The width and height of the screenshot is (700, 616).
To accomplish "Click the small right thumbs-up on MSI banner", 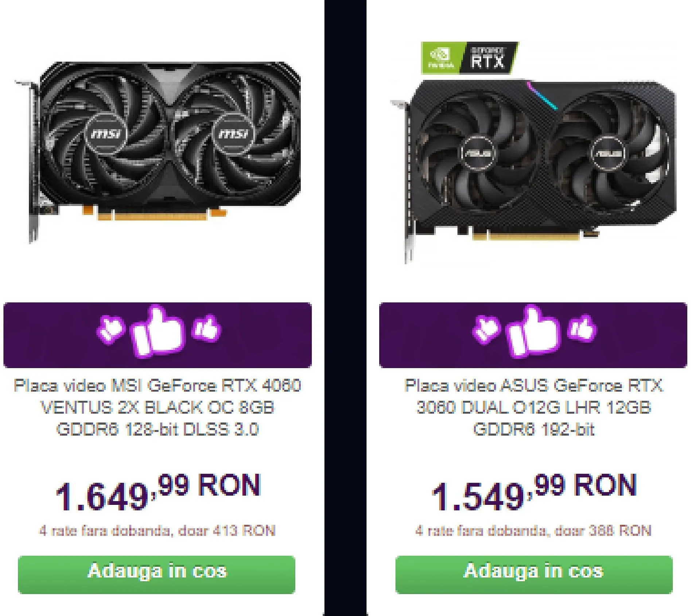I will [x=207, y=328].
